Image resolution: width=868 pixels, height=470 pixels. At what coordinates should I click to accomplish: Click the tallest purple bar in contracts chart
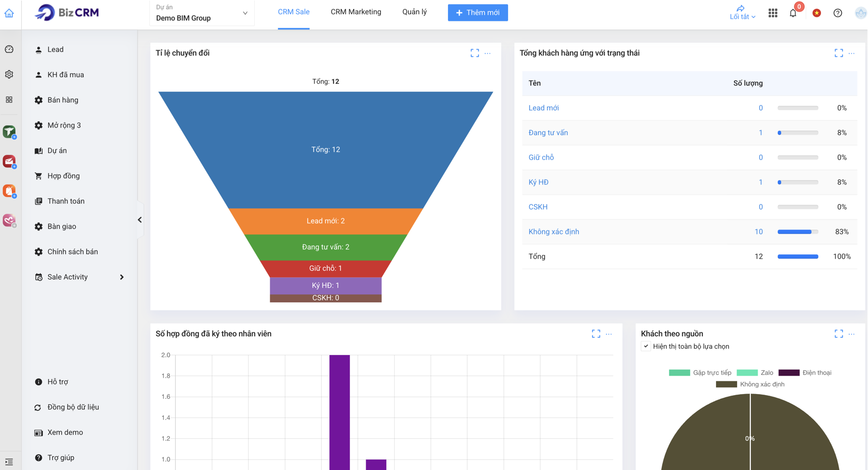point(340,413)
